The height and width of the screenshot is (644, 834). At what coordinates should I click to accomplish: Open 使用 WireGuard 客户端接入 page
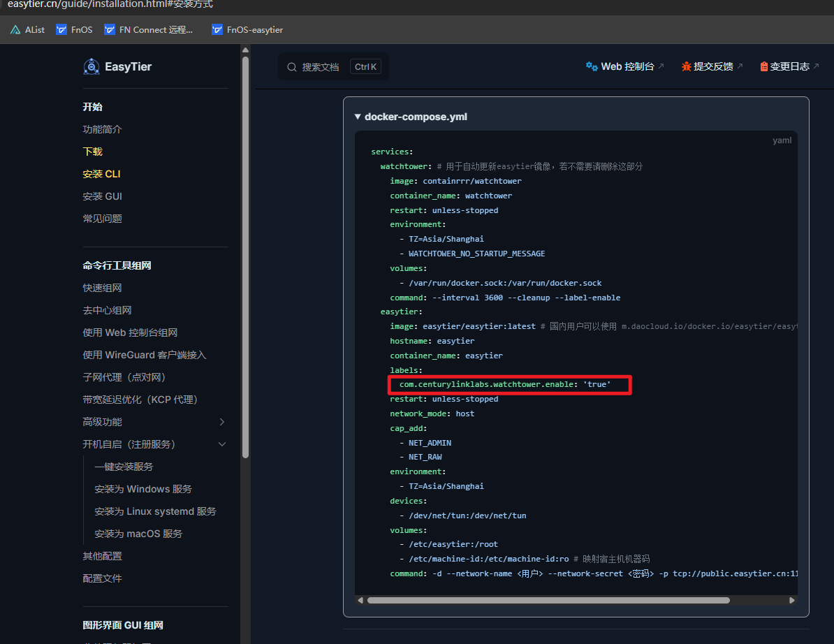click(144, 355)
